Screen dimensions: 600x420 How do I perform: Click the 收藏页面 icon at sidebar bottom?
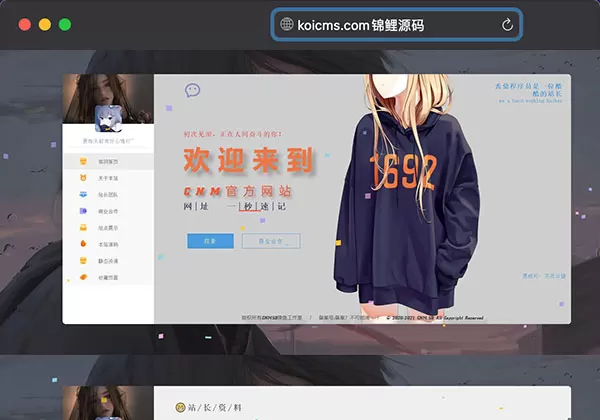click(x=84, y=277)
